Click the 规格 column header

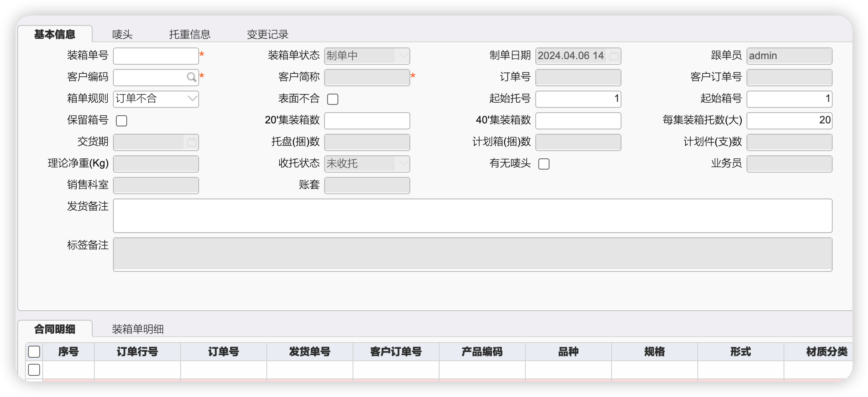(655, 352)
